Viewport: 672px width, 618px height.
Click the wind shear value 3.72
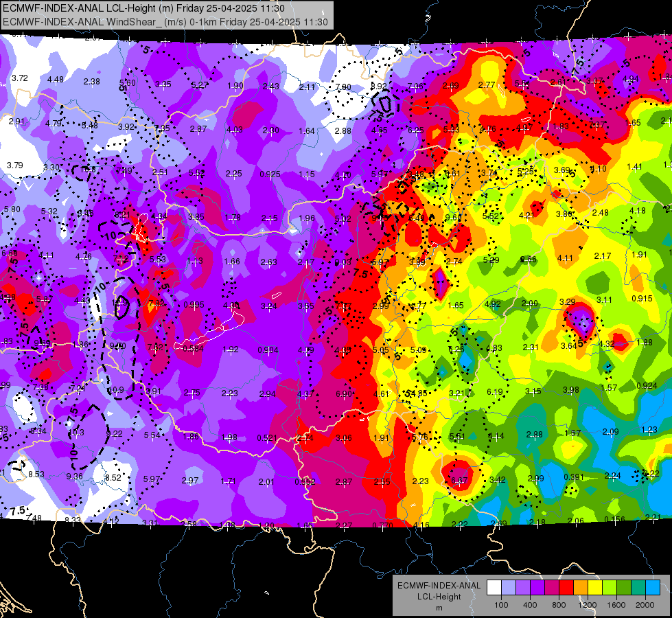pyautogui.click(x=20, y=78)
